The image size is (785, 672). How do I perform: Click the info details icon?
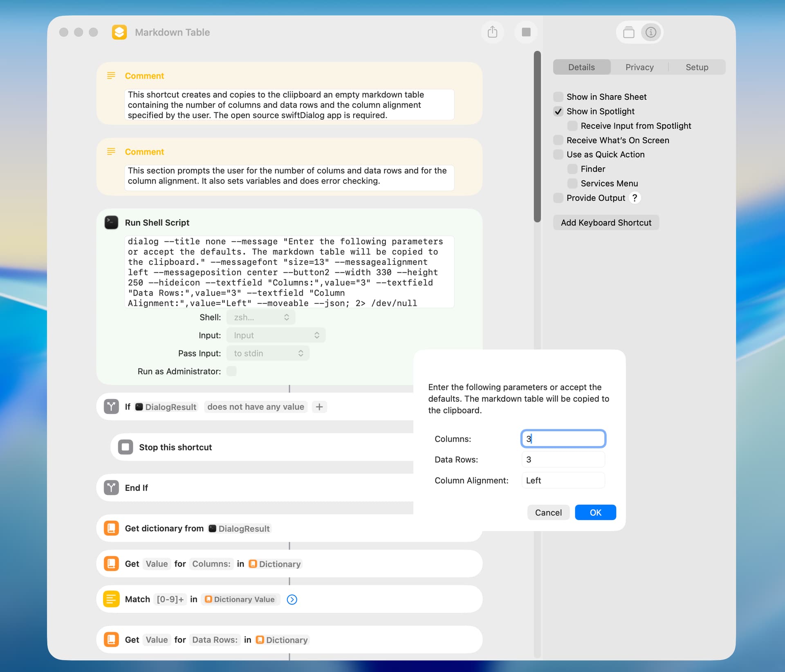[651, 32]
